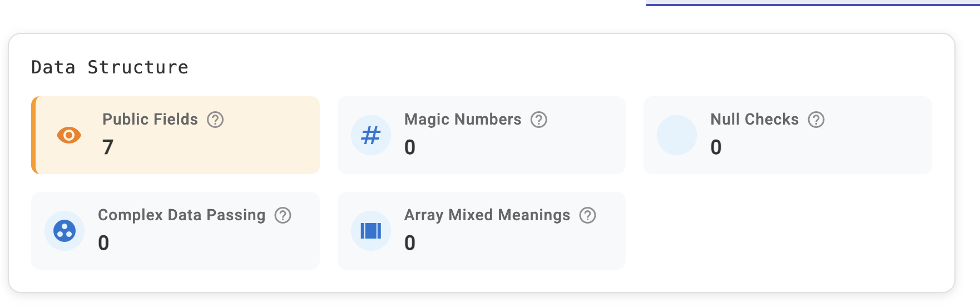The width and height of the screenshot is (980, 307).
Task: Click the Complex Data Passing dots icon
Action: click(65, 231)
